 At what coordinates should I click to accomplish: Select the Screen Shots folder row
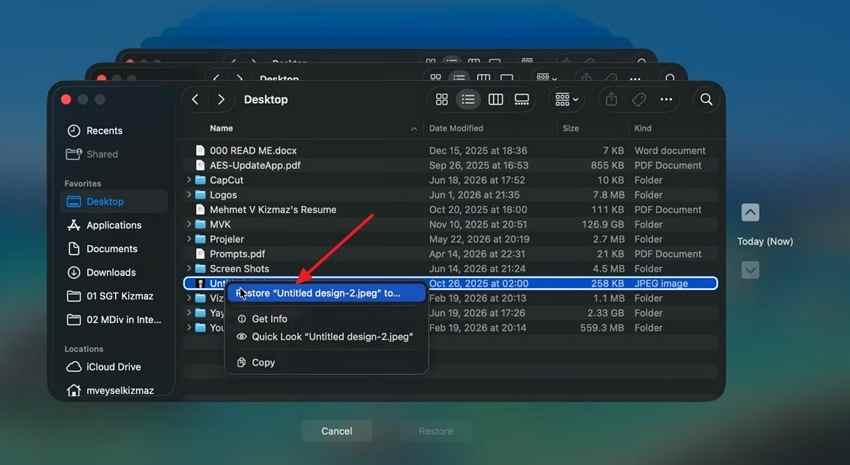coord(451,268)
